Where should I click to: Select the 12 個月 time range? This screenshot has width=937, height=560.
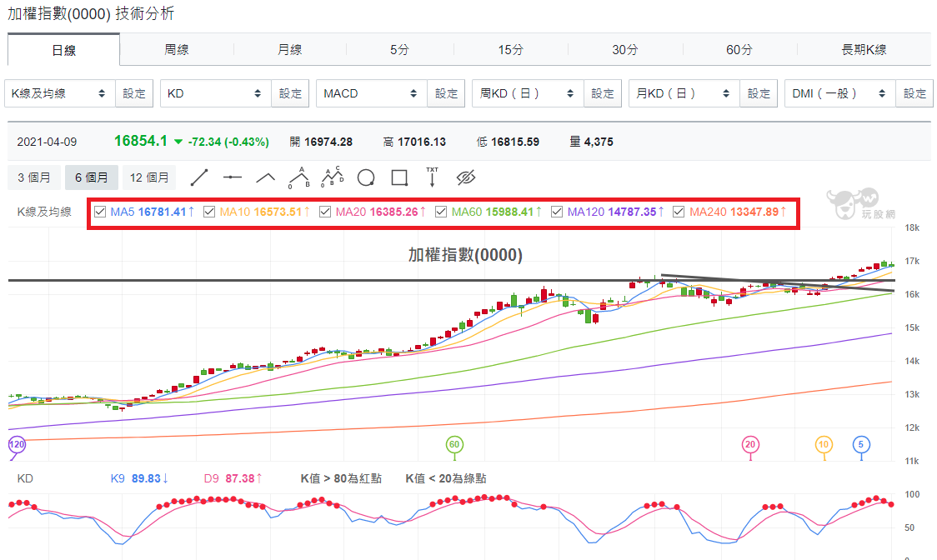click(149, 177)
